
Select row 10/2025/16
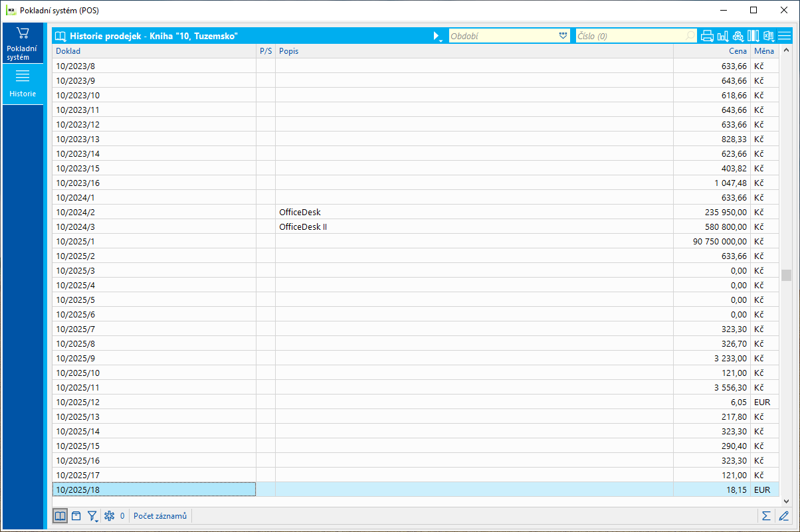click(415, 460)
